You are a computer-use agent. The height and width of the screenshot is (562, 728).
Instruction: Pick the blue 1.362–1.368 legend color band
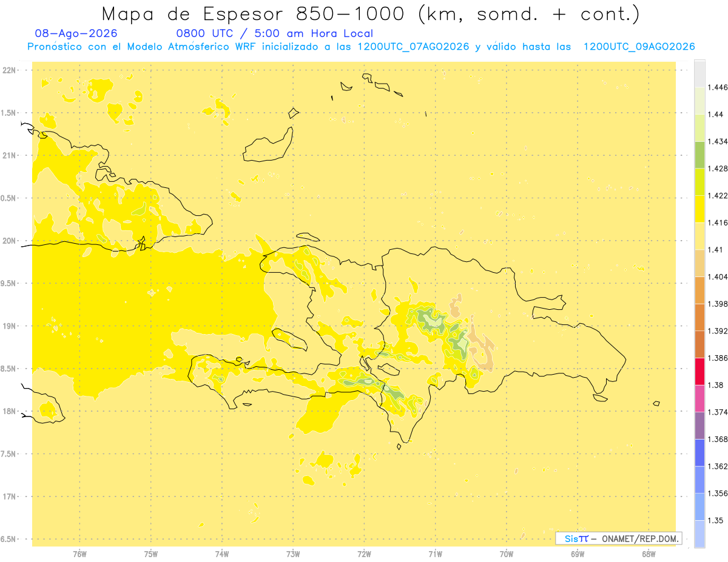[x=699, y=452]
